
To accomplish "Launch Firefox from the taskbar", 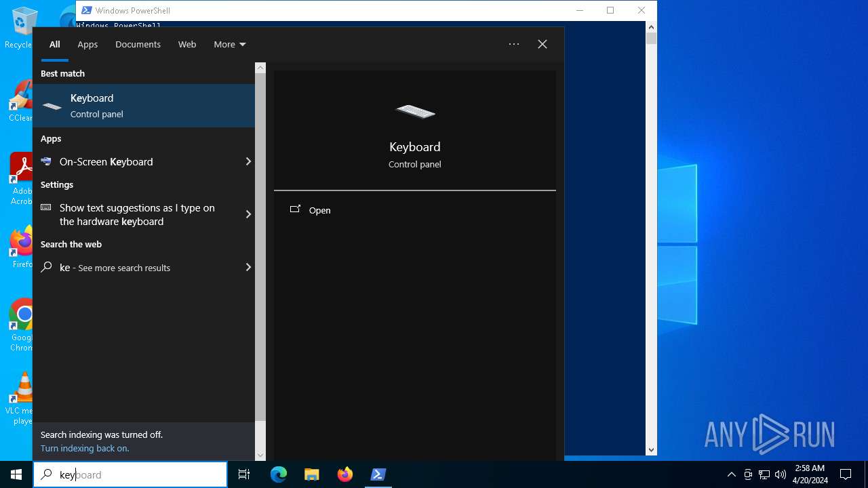I will pyautogui.click(x=345, y=474).
